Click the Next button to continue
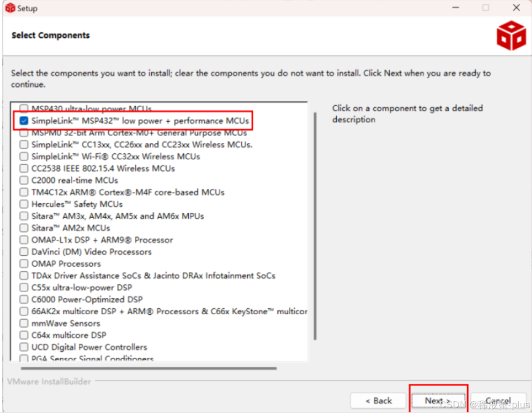Viewport: 532px width, 414px height. [438, 401]
